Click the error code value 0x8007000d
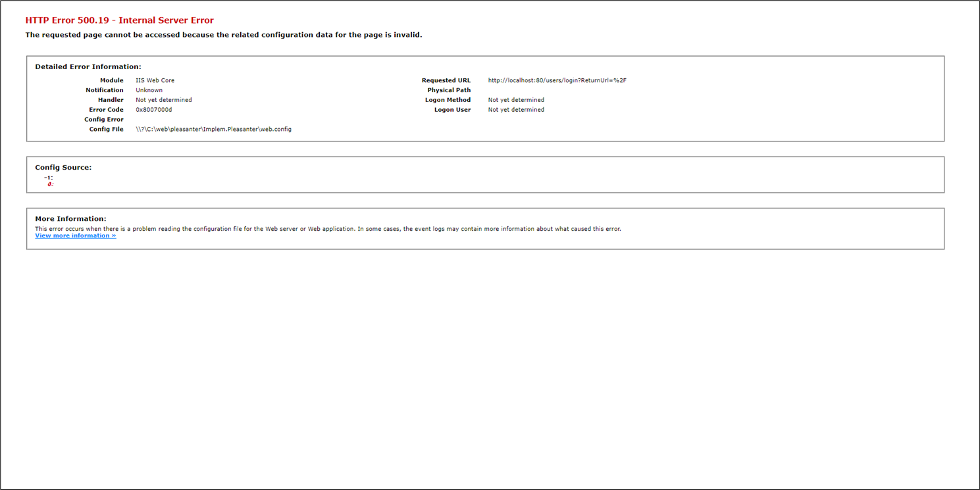This screenshot has height=490, width=980. click(154, 110)
